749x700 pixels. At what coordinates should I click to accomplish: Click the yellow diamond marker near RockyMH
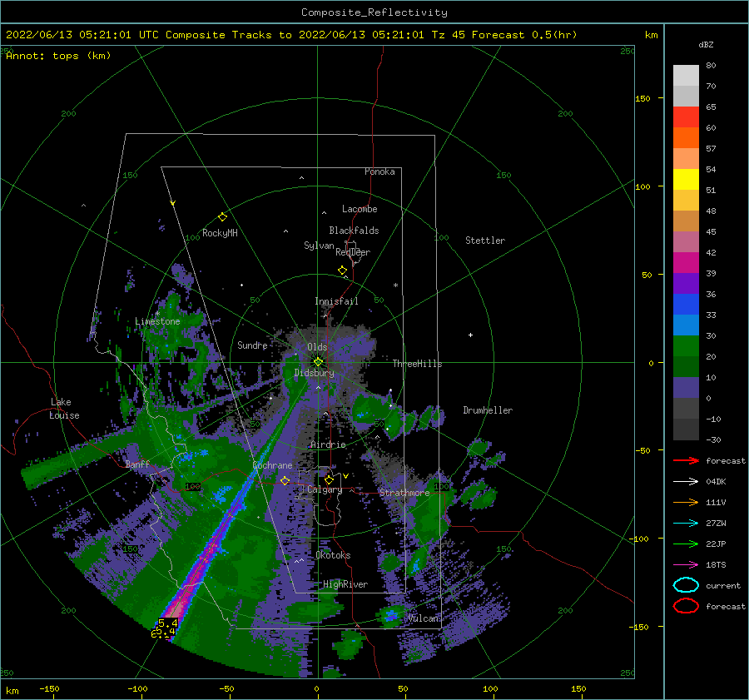(222, 217)
